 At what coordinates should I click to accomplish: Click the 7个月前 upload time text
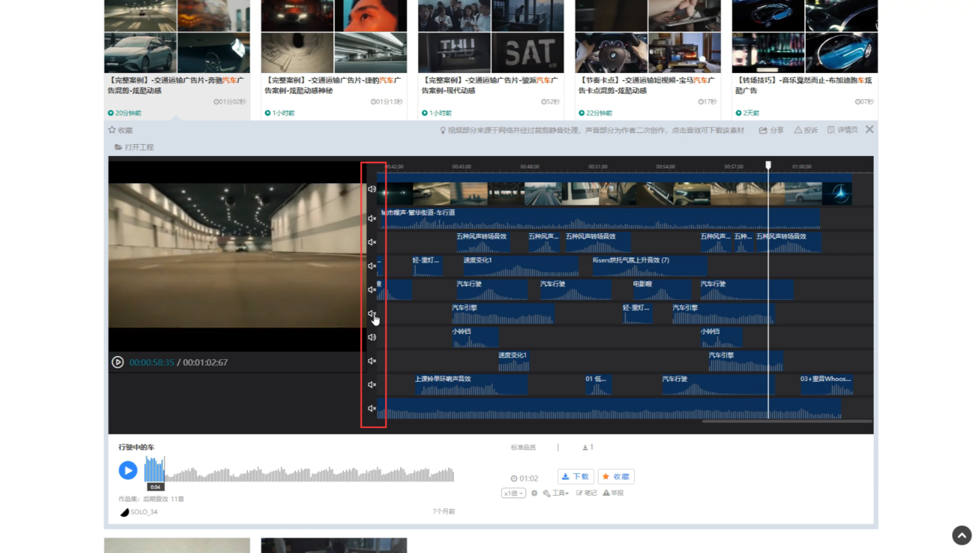pos(444,511)
